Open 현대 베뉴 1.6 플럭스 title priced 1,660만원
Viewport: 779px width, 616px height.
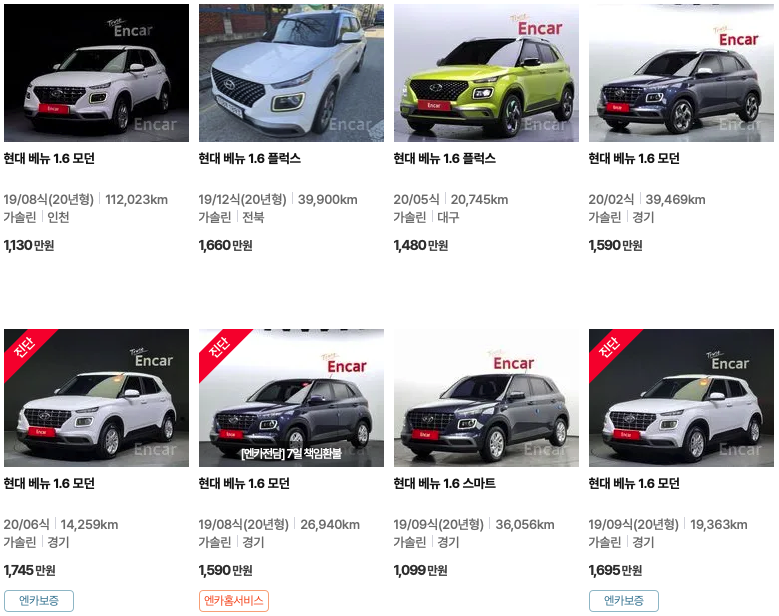tap(249, 158)
